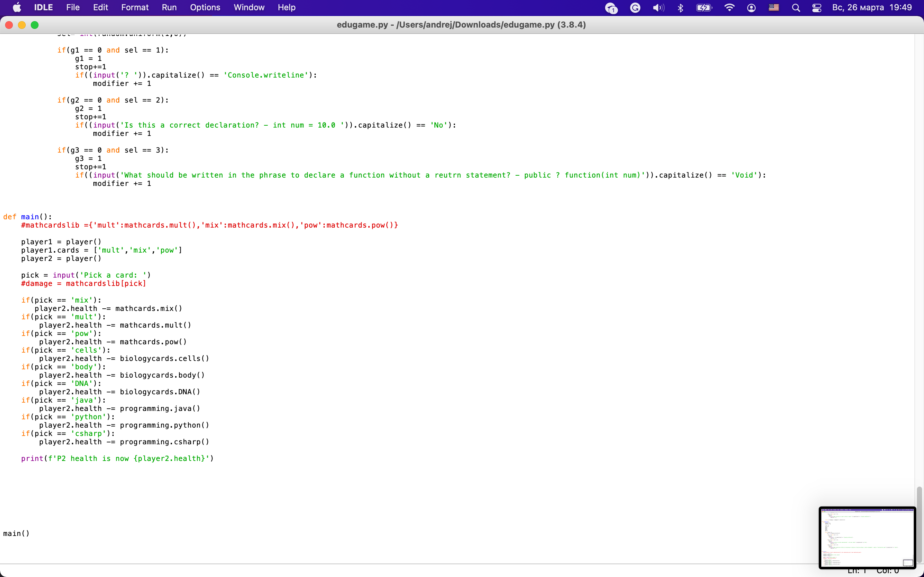This screenshot has width=924, height=577.
Task: Place cursor on the main() call line
Action: click(x=16, y=533)
